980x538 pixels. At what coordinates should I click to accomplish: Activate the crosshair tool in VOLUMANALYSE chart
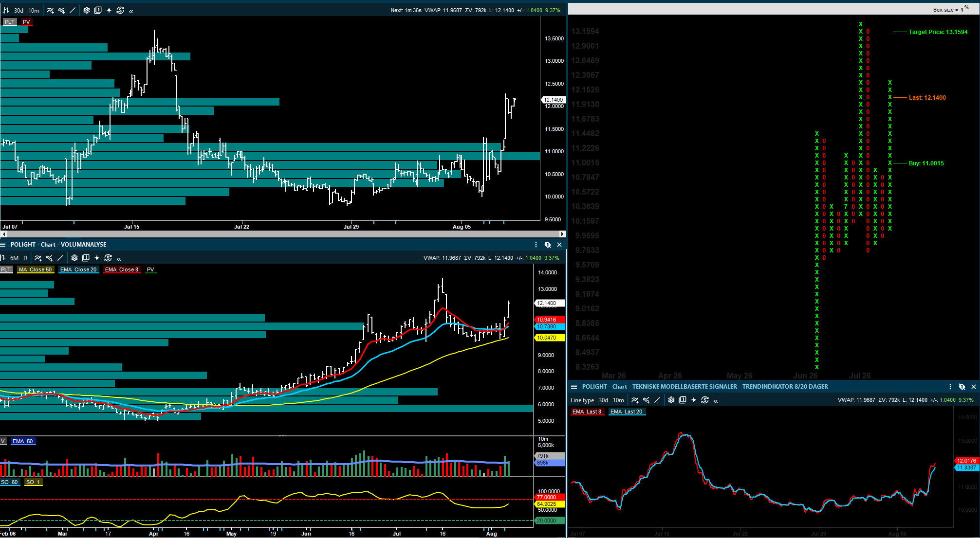[x=97, y=258]
